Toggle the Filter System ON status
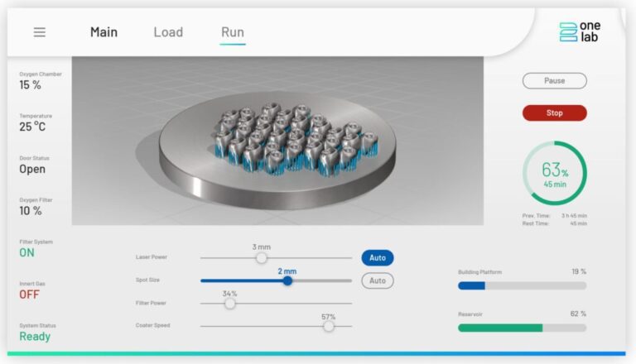 point(27,253)
